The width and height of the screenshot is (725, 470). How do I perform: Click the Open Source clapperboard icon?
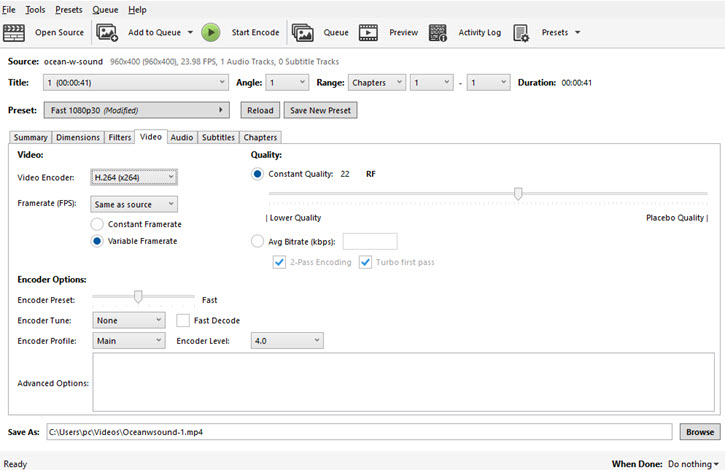tap(14, 33)
